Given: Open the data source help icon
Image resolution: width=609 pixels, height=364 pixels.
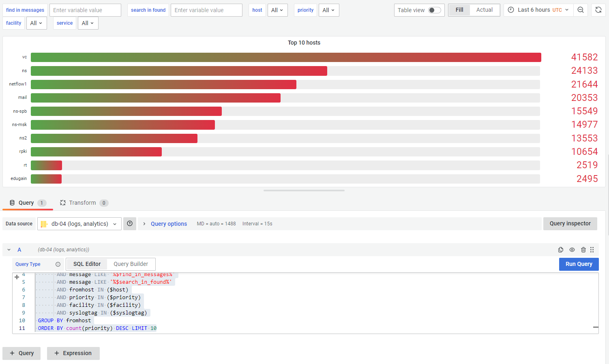Looking at the screenshot, I should (x=130, y=223).
